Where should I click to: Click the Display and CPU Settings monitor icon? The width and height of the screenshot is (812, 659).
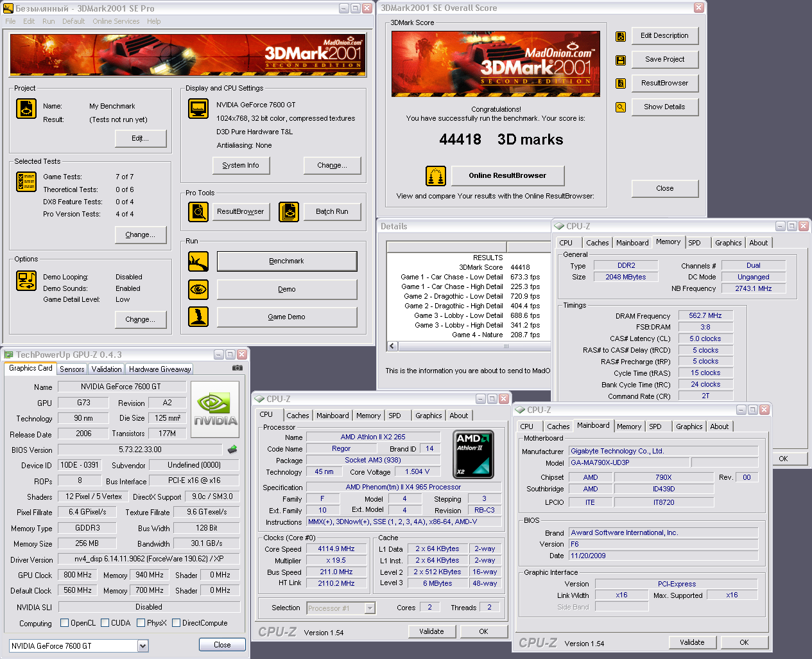point(198,109)
